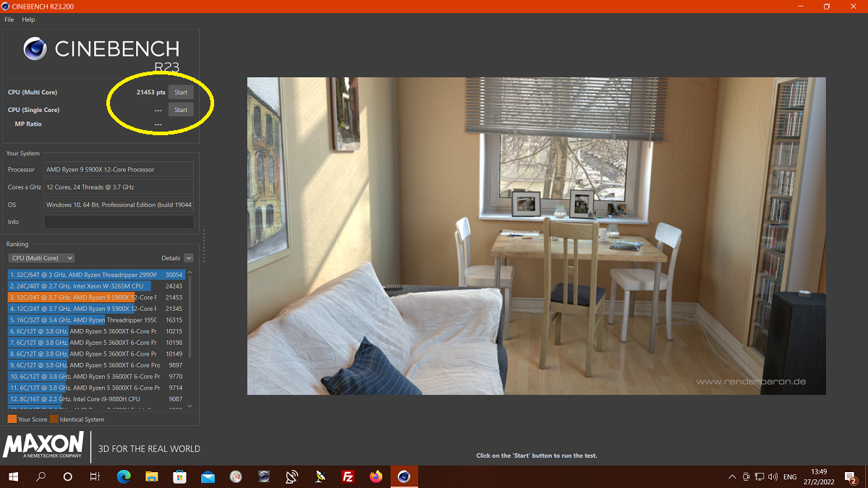Show hidden system tray icons
Viewport: 868px width, 488px height.
tap(732, 476)
